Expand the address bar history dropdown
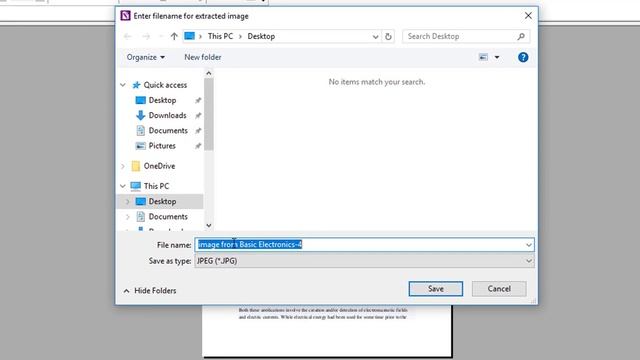 375,37
